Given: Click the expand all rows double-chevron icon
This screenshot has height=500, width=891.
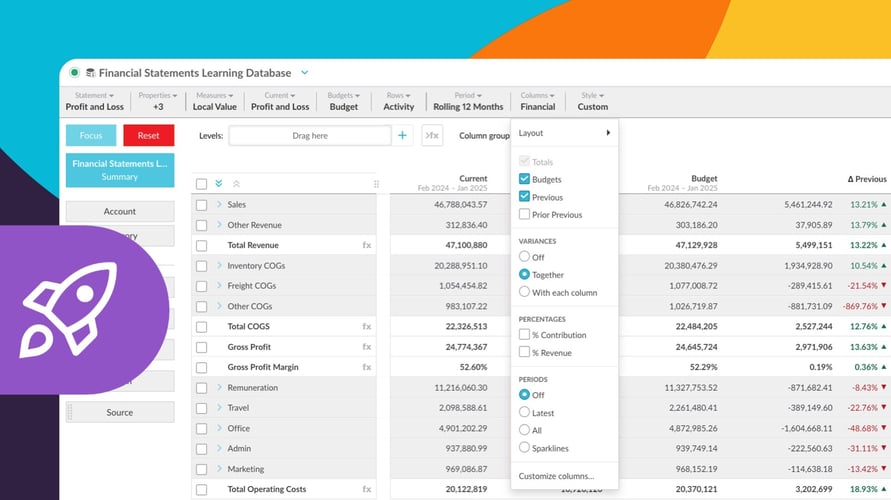Looking at the screenshot, I should 219,184.
